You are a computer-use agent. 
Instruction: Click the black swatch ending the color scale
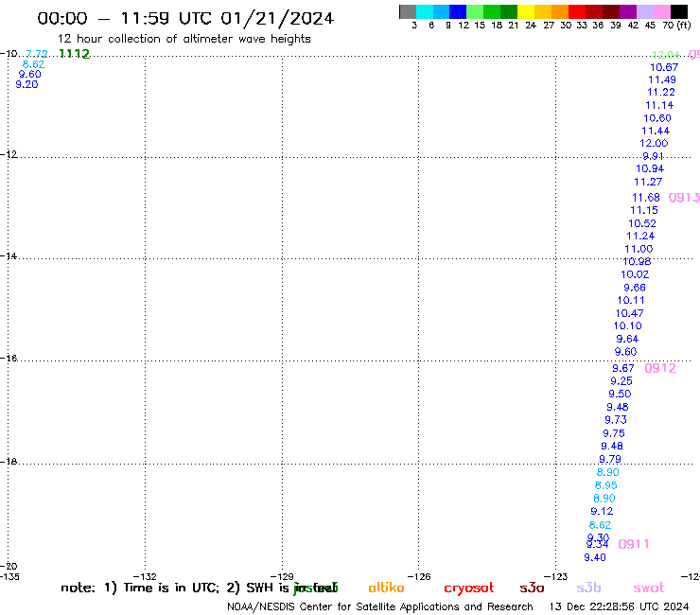[679, 11]
